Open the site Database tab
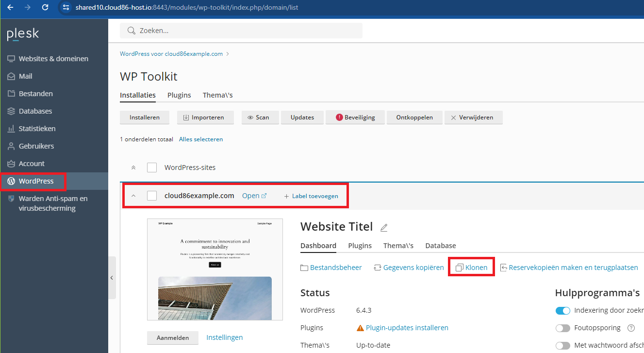Image resolution: width=644 pixels, height=353 pixels. coord(441,246)
